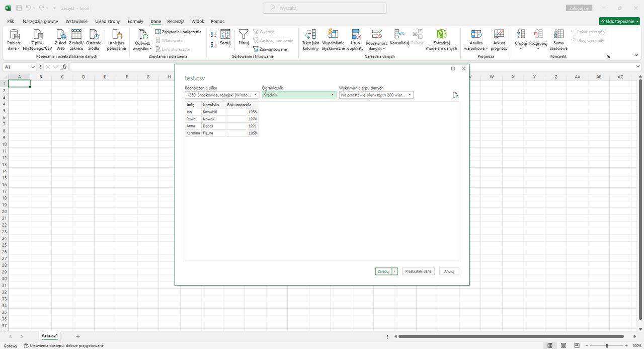The width and height of the screenshot is (644, 349).
Task: Click the zoom slider in status bar
Action: [x=607, y=345]
